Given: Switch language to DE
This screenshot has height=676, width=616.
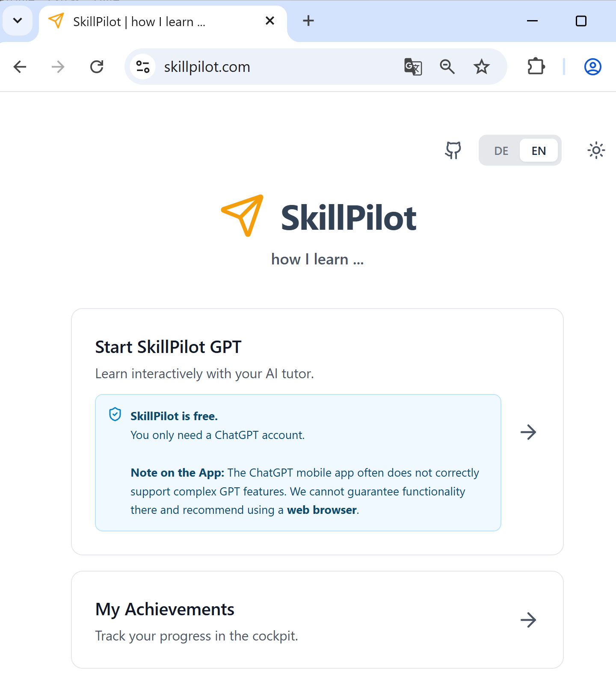Looking at the screenshot, I should 501,151.
